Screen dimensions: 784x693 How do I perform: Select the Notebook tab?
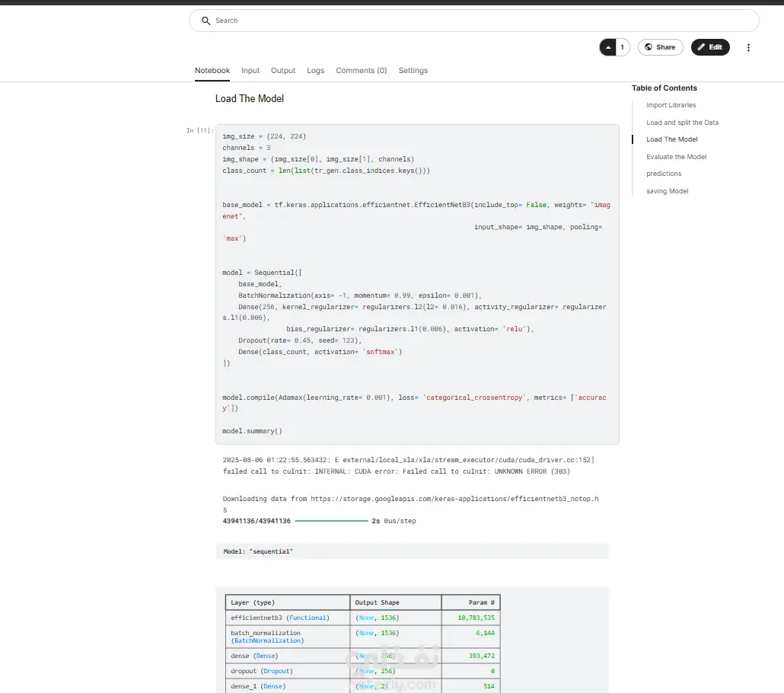(x=212, y=71)
